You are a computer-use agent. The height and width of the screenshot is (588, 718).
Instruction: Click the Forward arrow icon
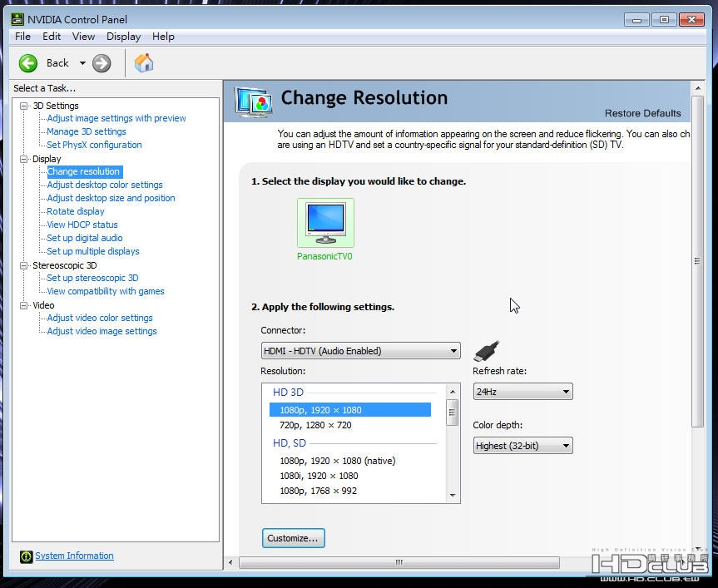[102, 63]
